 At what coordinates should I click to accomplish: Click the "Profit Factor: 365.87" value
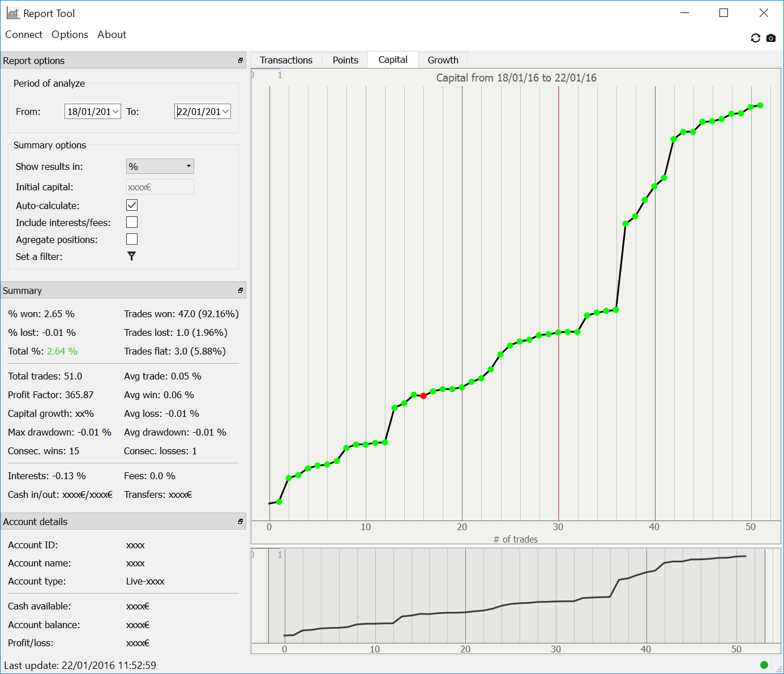51,395
